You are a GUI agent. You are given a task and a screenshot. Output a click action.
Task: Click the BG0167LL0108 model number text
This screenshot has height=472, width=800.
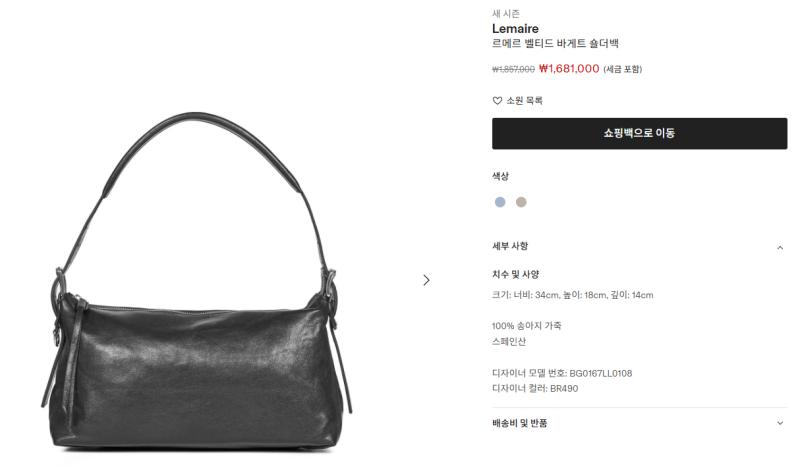(601, 374)
